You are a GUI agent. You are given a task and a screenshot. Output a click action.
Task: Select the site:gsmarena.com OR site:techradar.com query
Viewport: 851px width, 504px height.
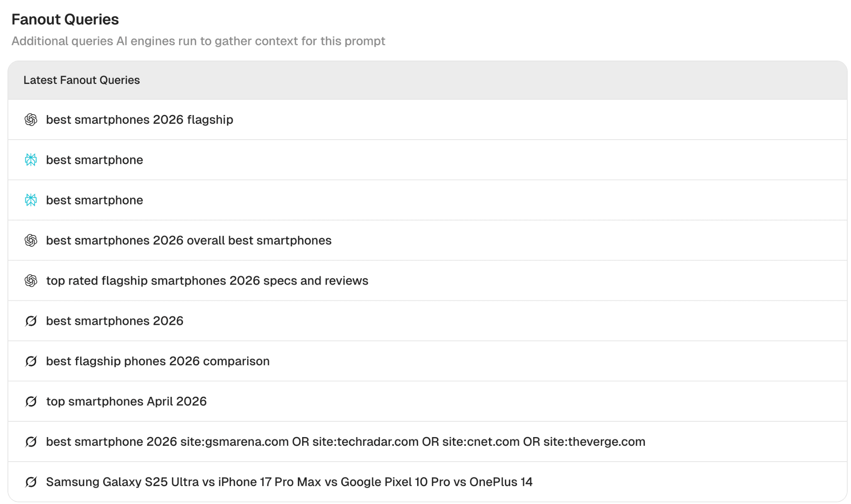tap(346, 442)
